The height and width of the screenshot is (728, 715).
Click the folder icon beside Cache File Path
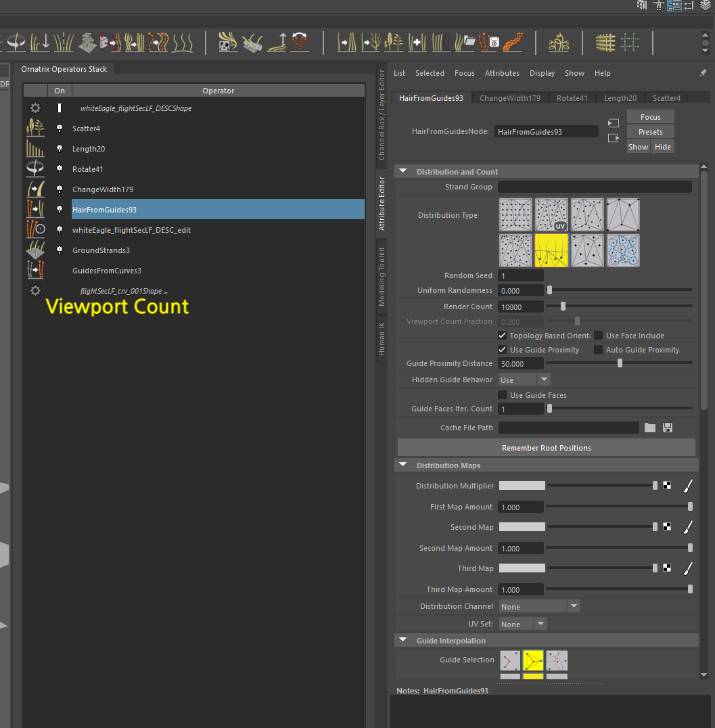(x=649, y=428)
